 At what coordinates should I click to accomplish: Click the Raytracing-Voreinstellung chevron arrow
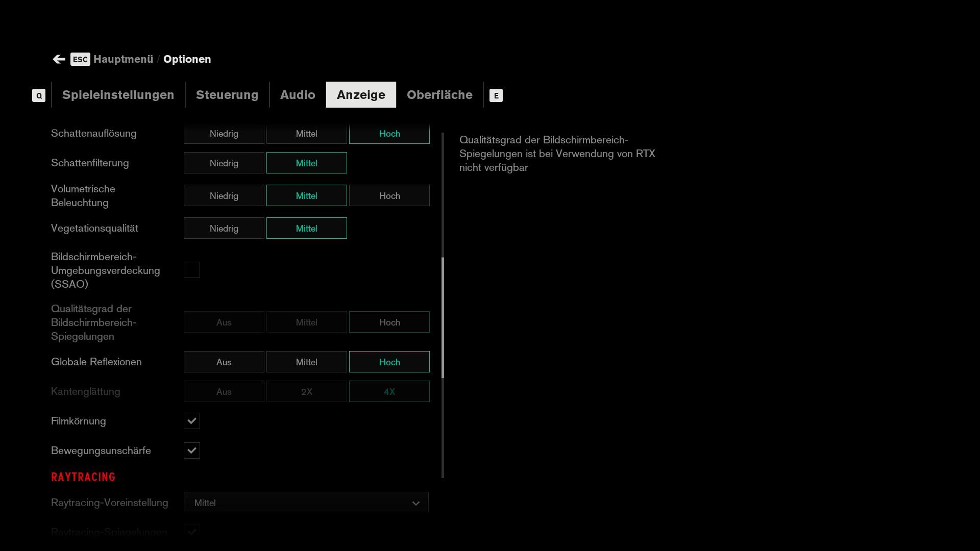[416, 503]
